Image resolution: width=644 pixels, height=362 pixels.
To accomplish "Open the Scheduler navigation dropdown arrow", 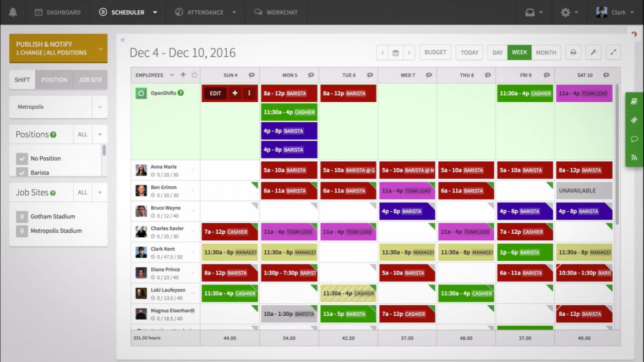I will (155, 12).
